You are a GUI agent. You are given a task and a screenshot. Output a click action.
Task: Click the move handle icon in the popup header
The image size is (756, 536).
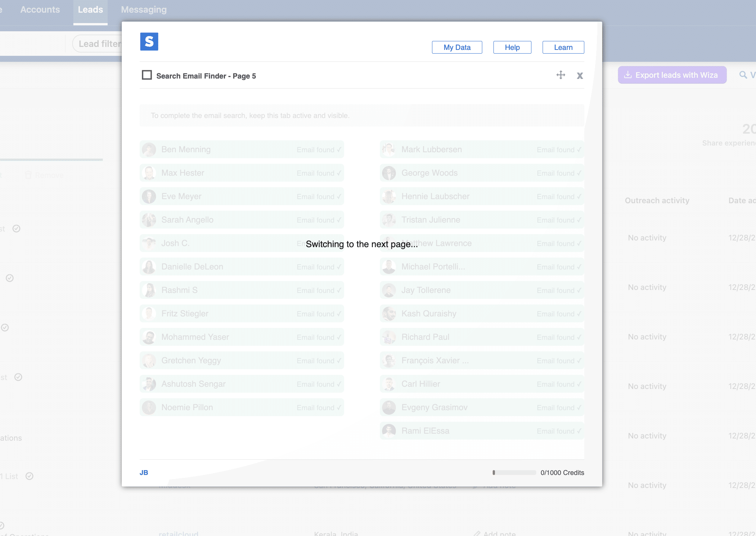point(561,75)
